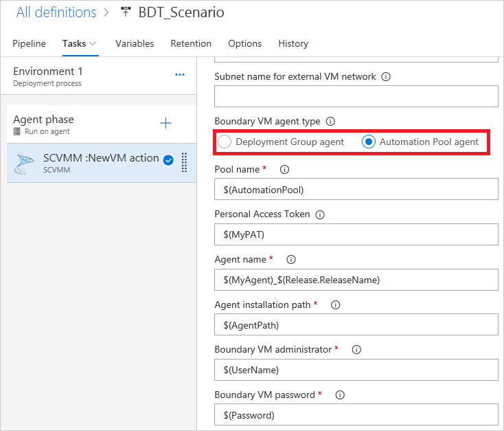Click the blue checkmark on SCVMM task
Screen dimensions: 504x431
(x=168, y=159)
